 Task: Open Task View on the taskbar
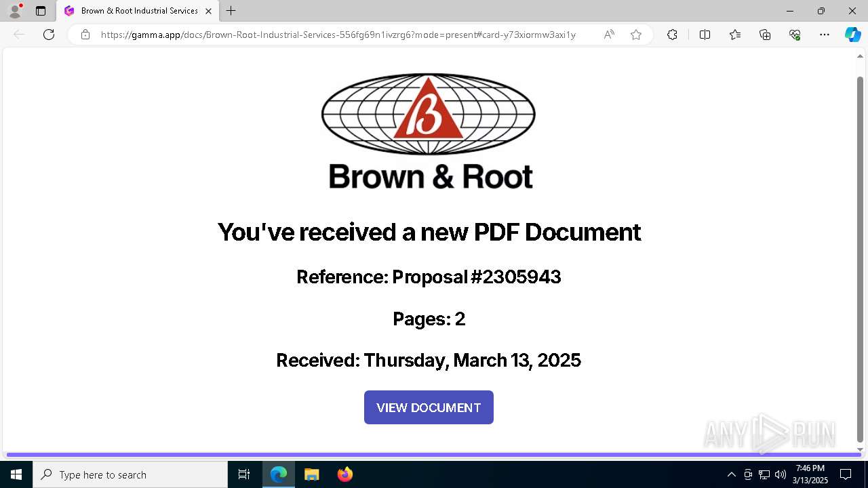pos(244,474)
